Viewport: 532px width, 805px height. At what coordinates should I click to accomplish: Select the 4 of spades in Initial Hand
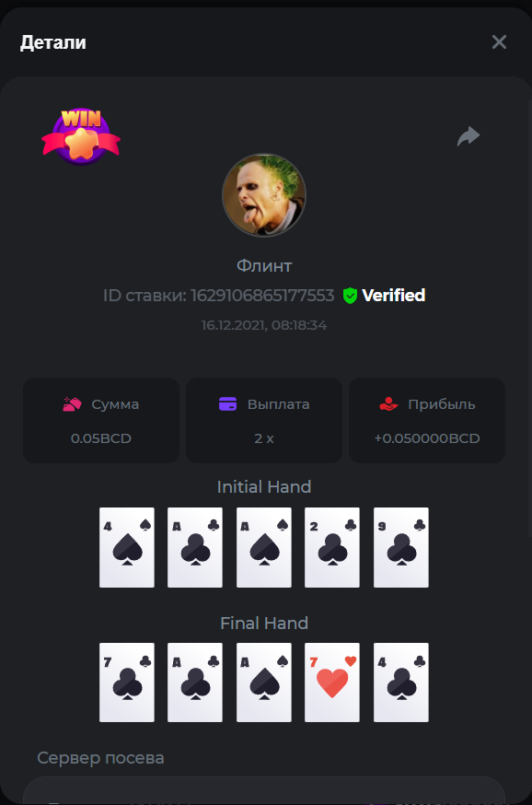coord(127,547)
